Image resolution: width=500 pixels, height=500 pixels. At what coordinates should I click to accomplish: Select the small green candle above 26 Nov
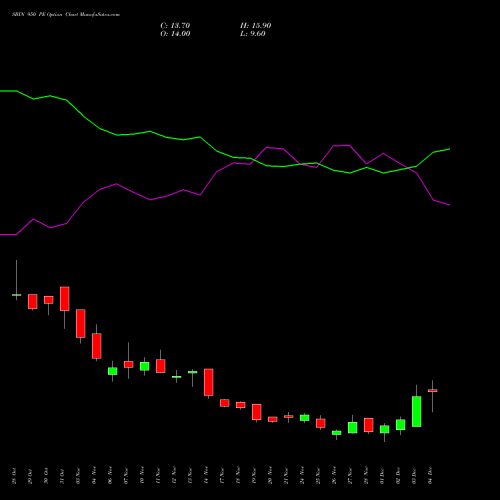point(337,433)
